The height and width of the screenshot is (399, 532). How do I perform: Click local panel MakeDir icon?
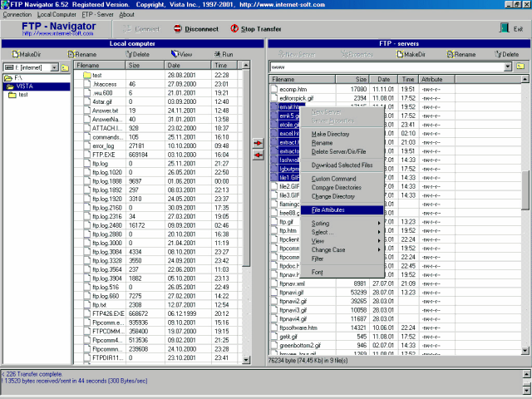pyautogui.click(x=16, y=54)
